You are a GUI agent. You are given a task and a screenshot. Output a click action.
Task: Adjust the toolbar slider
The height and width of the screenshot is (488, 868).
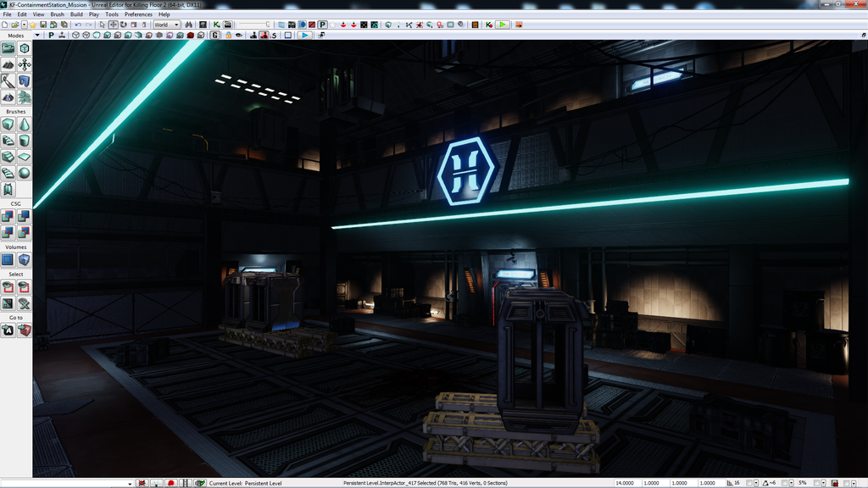254,25
